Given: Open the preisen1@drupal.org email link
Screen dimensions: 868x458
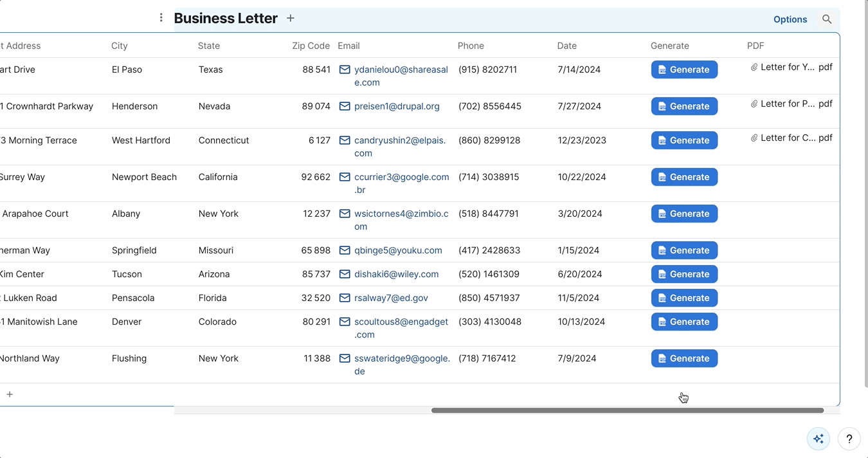Looking at the screenshot, I should [x=396, y=106].
